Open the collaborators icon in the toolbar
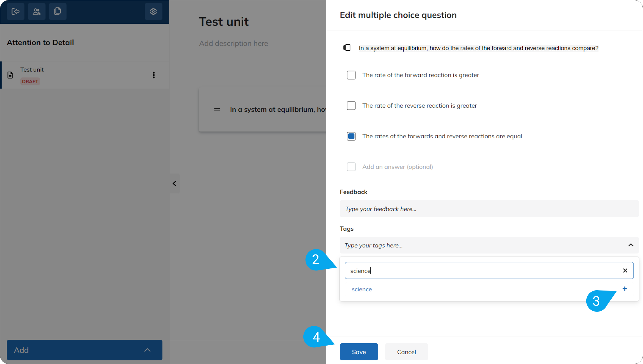This screenshot has height=364, width=643. point(37,11)
